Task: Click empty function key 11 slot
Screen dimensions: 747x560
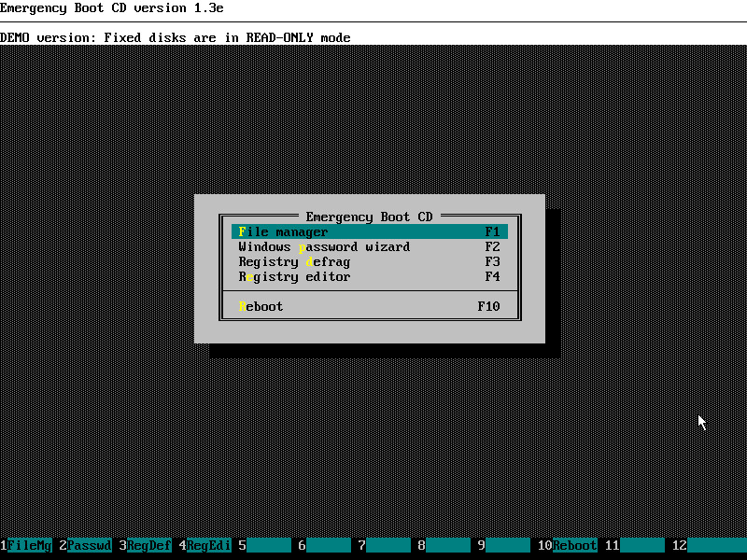Action: (642, 545)
